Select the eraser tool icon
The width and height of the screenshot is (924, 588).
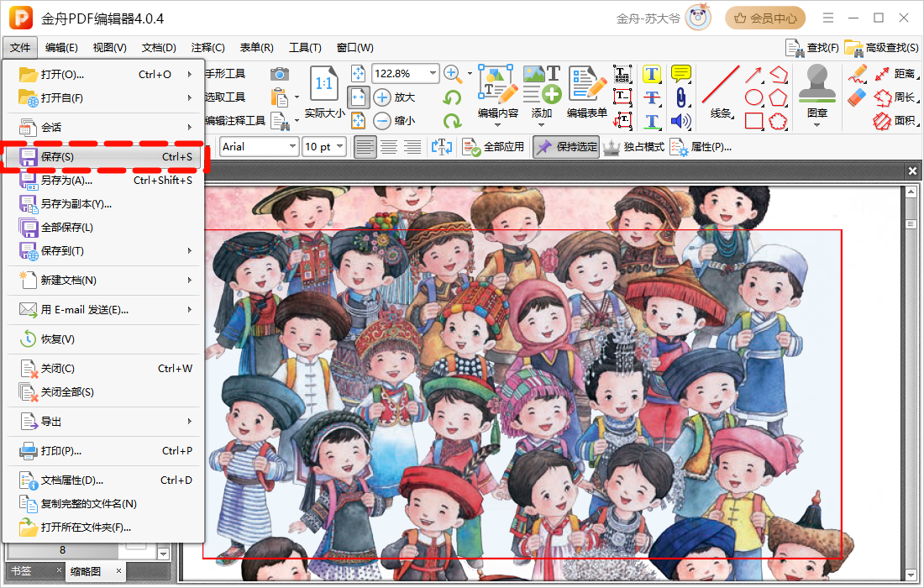coord(858,97)
